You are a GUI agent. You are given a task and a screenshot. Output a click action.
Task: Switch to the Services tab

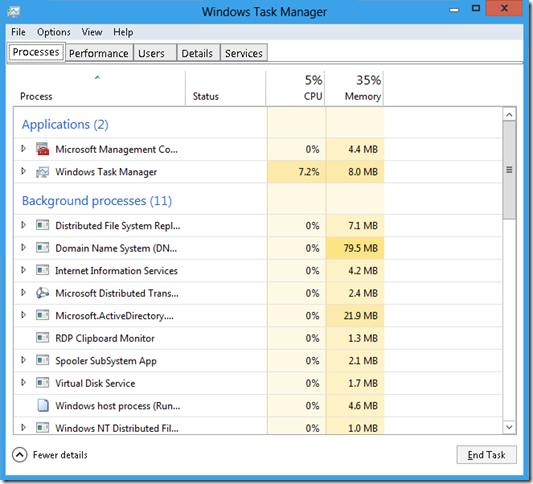(244, 53)
